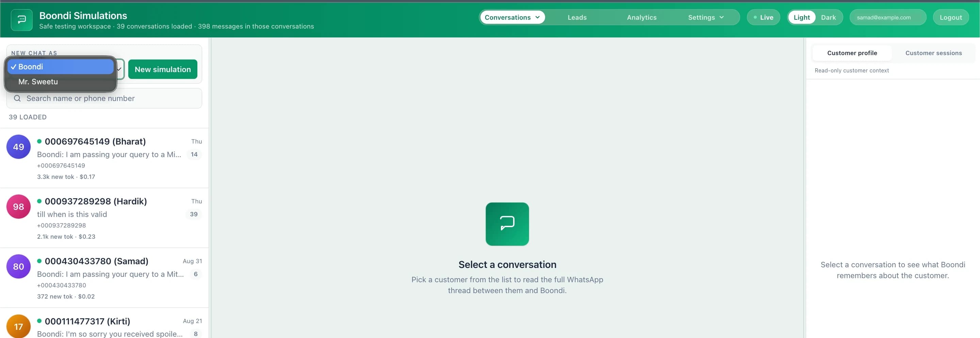Switch theme to Dark mode
This screenshot has height=338, width=980.
828,17
